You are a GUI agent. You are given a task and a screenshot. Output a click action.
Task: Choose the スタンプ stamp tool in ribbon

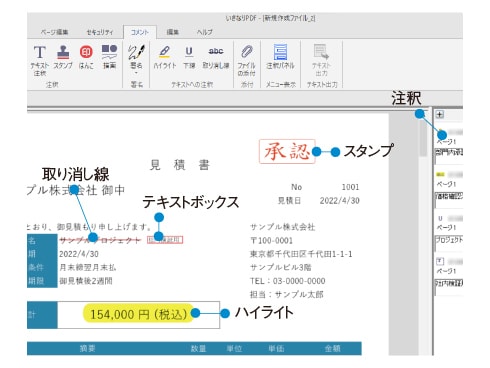coord(63,57)
